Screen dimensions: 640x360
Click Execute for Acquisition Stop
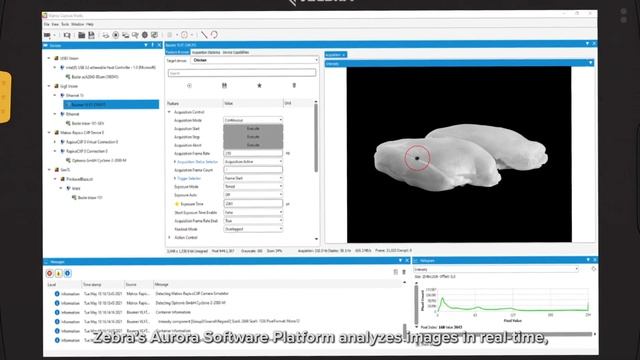click(x=253, y=137)
